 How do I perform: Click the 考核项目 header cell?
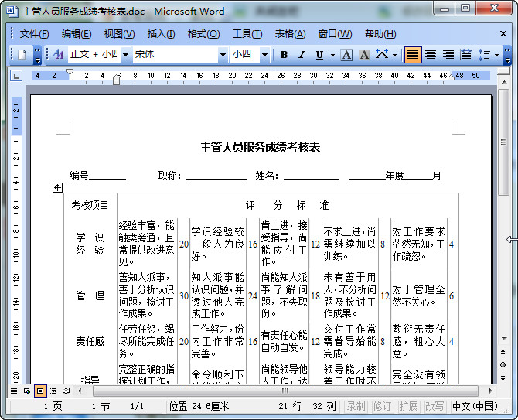click(x=90, y=205)
